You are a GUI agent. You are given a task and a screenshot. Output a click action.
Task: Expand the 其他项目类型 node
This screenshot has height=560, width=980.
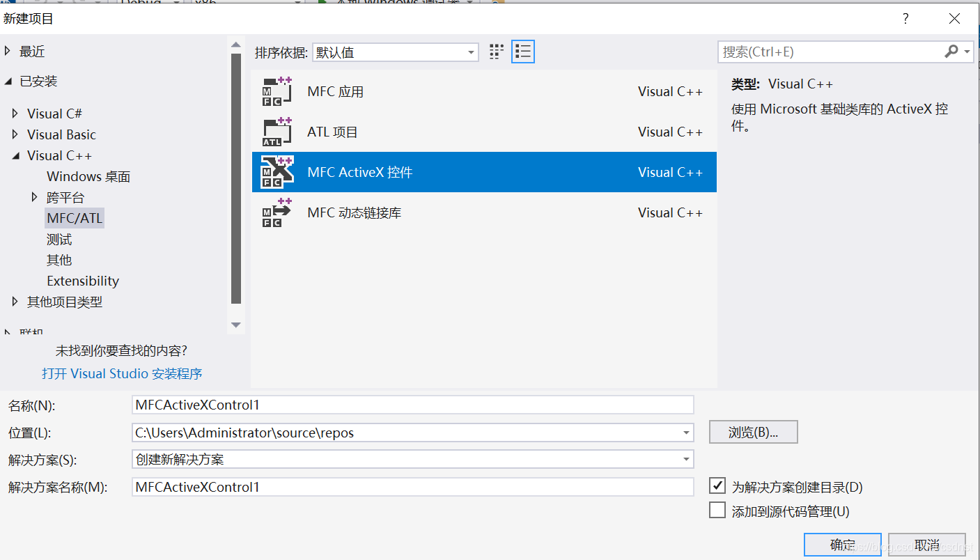click(15, 302)
